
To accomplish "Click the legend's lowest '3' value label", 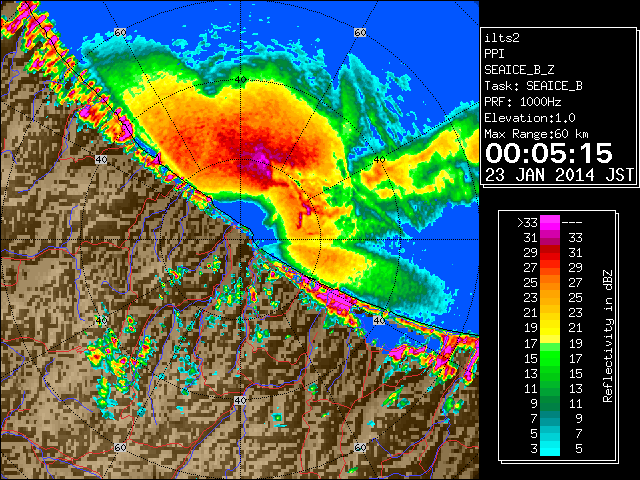I will 534,449.
